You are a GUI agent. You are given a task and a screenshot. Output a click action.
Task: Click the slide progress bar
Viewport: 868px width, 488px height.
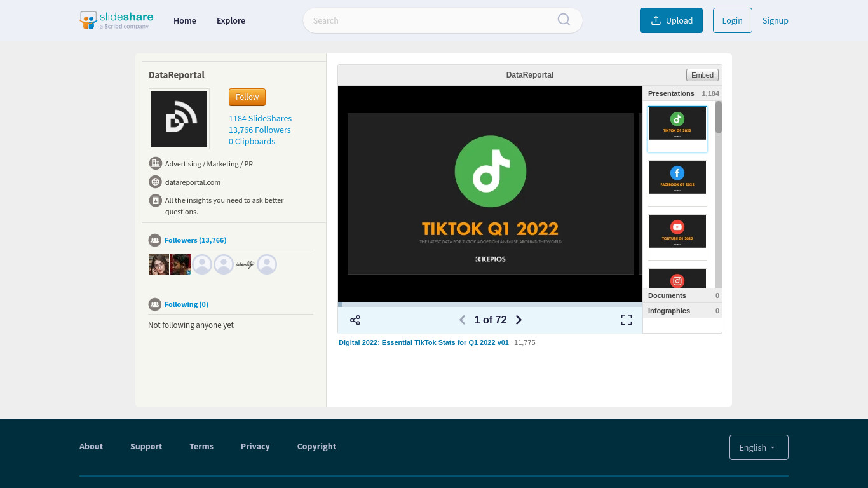click(490, 304)
